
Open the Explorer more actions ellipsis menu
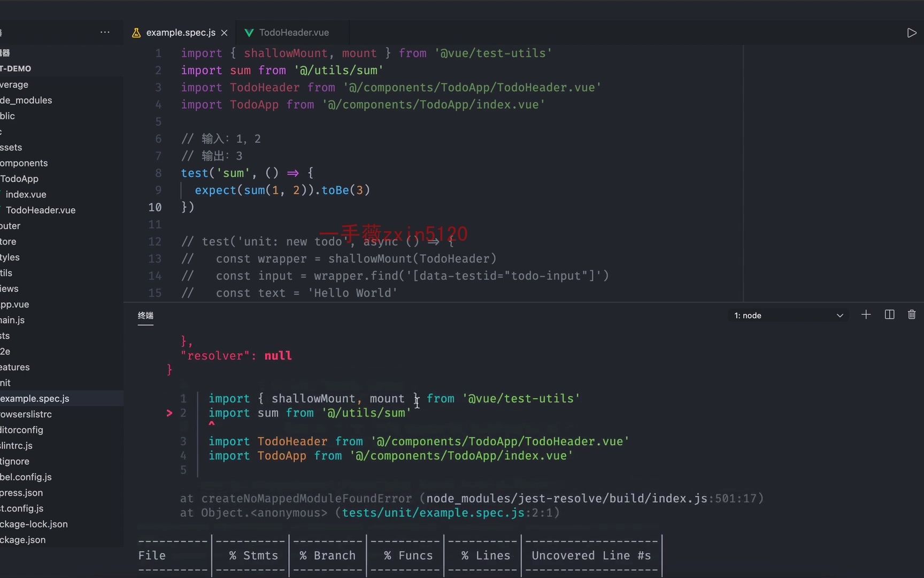(105, 33)
